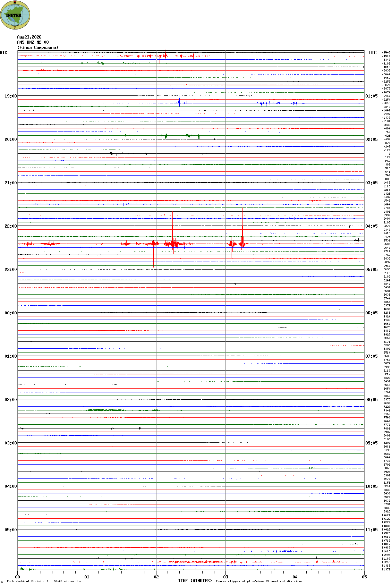The width and height of the screenshot is (392, 586).
Task: Click the -4506 offset value
Action: (386, 56)
